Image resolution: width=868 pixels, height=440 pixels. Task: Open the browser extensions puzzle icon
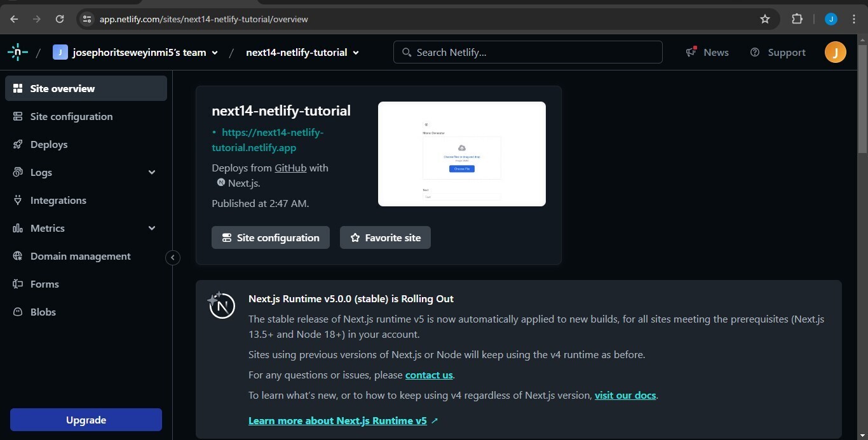point(797,19)
